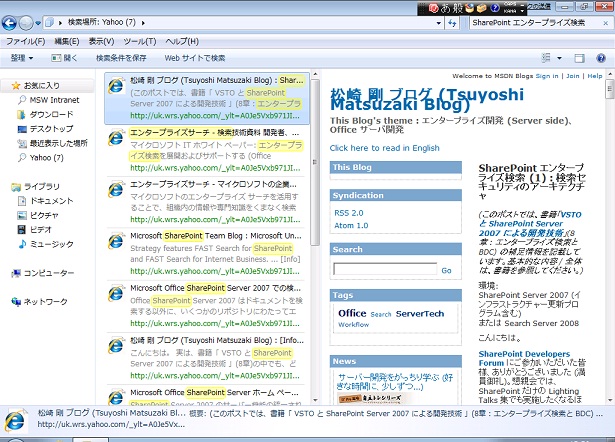Click the Back navigation arrow

tap(9, 24)
